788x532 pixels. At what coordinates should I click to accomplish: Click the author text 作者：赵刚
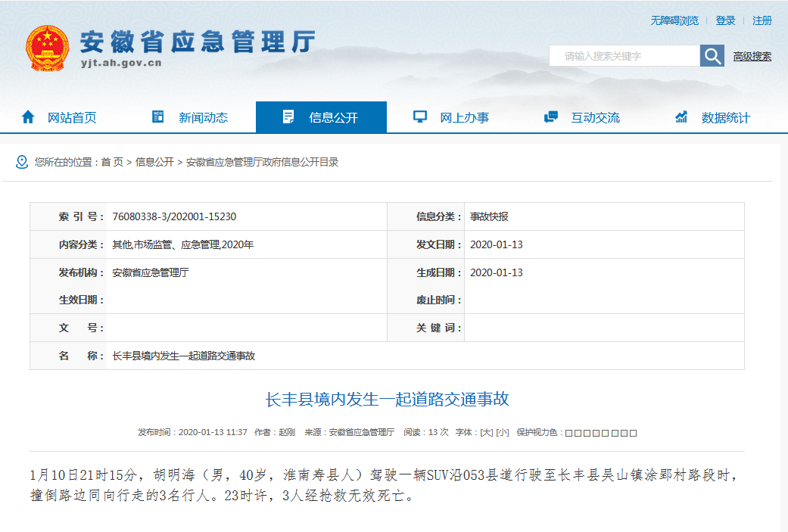274,433
